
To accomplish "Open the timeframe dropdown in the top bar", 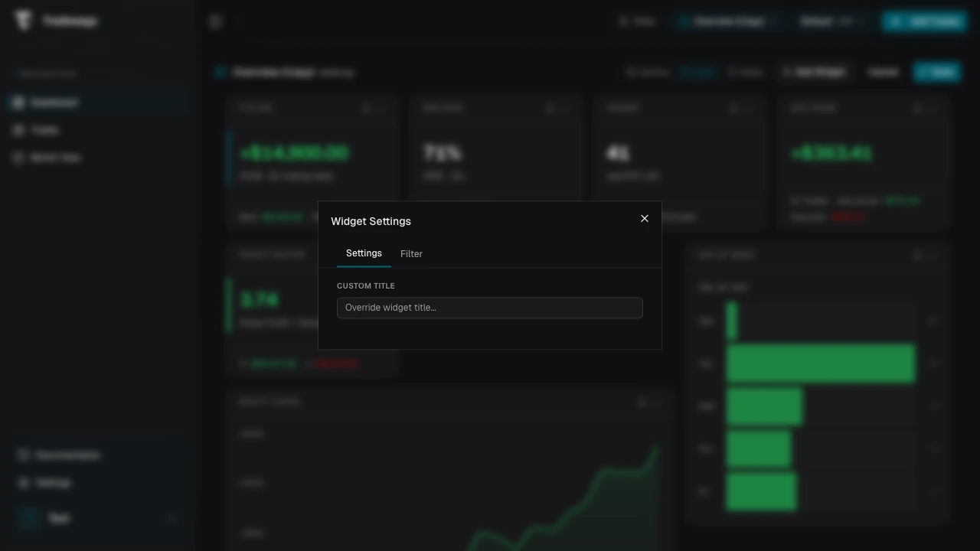I will coord(832,21).
